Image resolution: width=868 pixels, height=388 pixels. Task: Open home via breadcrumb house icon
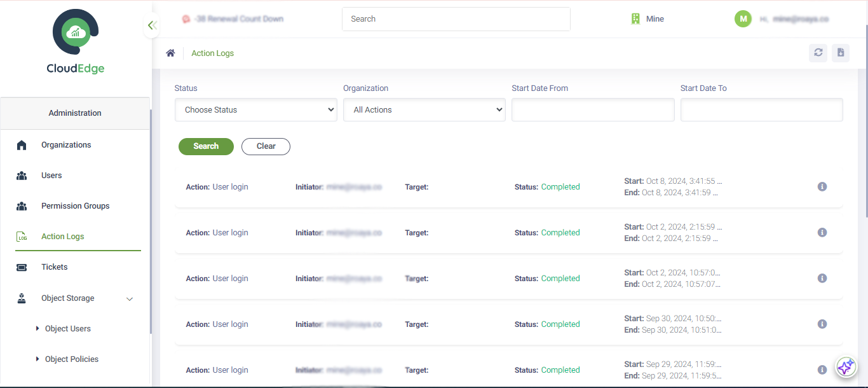pos(170,53)
